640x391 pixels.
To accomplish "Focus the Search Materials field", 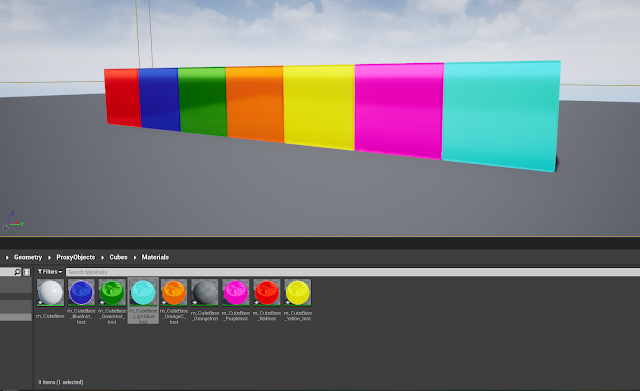I will 353,272.
